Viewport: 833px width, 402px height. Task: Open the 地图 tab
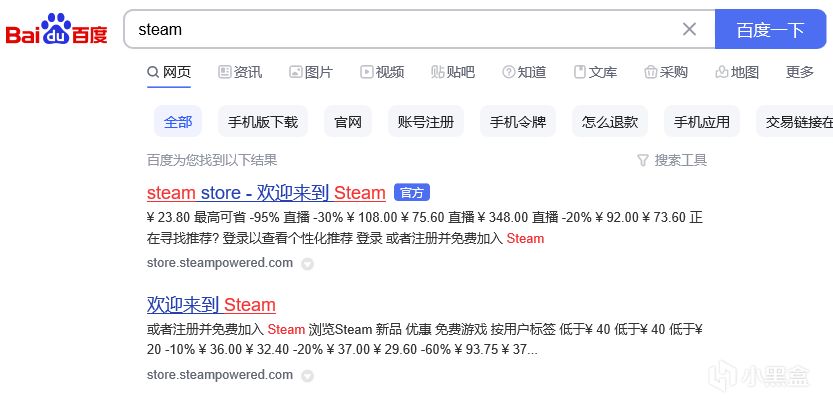point(737,72)
